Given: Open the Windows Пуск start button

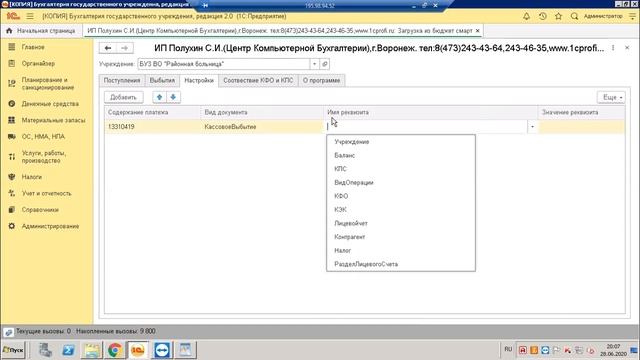Looking at the screenshot, I should 13,350.
